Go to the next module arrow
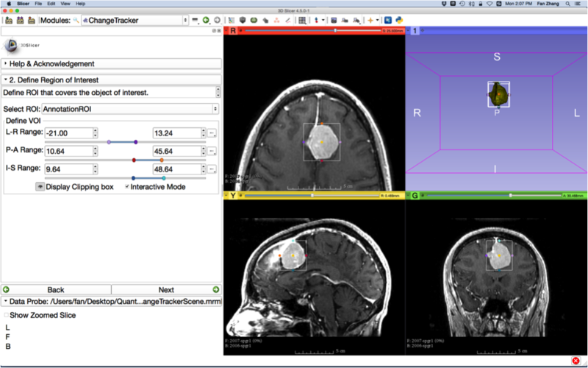This screenshot has width=588, height=368. pos(216,20)
